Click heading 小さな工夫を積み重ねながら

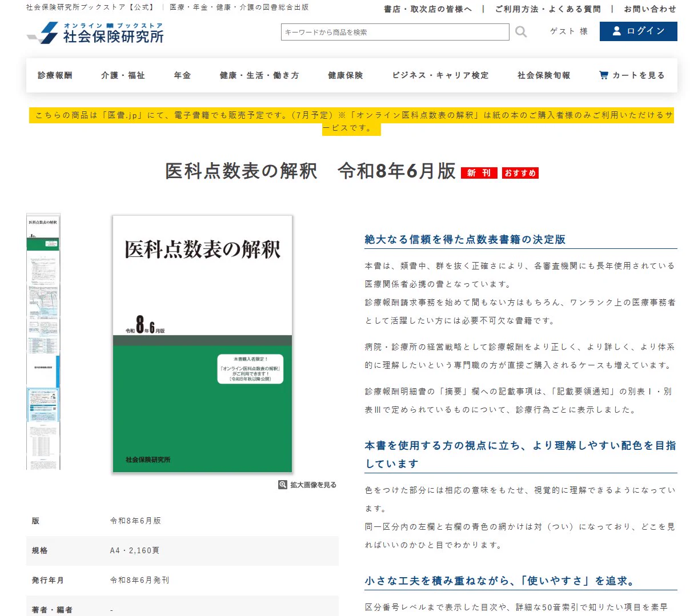(x=500, y=581)
